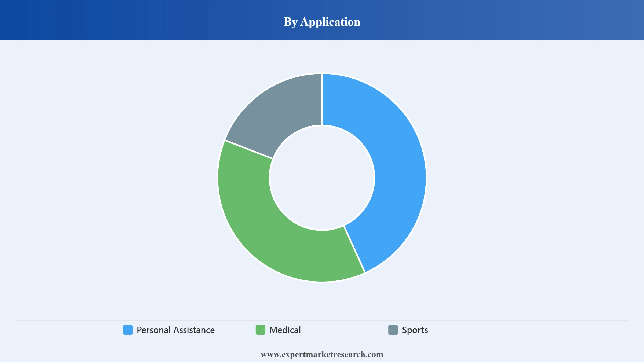Click the By Application chart title
This screenshot has width=644, height=362.
322,22
